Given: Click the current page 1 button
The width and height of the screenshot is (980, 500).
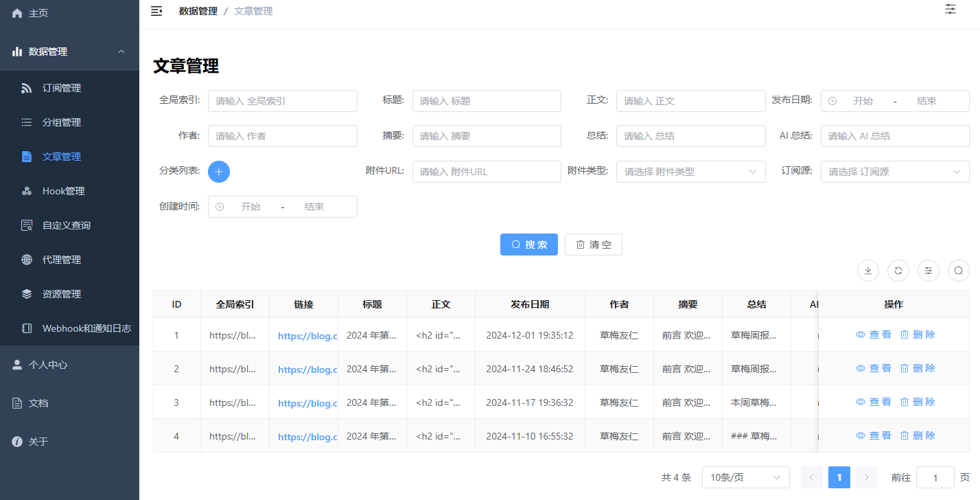Looking at the screenshot, I should pyautogui.click(x=839, y=477).
